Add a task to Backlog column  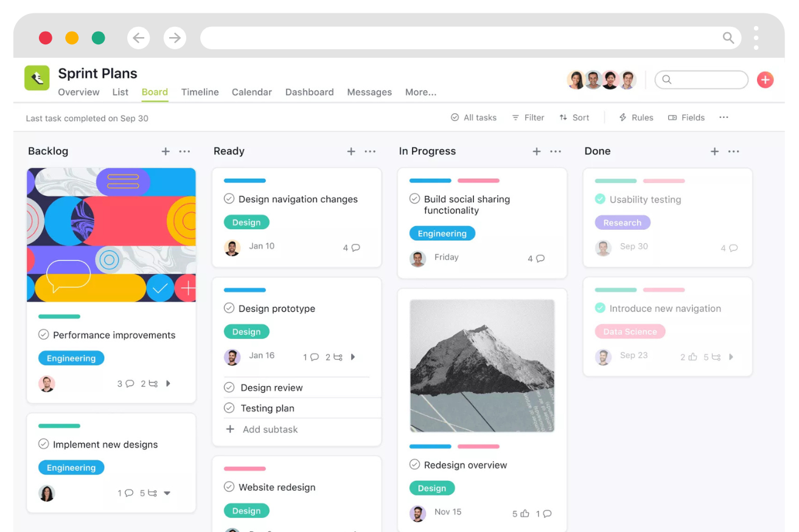[x=166, y=151]
